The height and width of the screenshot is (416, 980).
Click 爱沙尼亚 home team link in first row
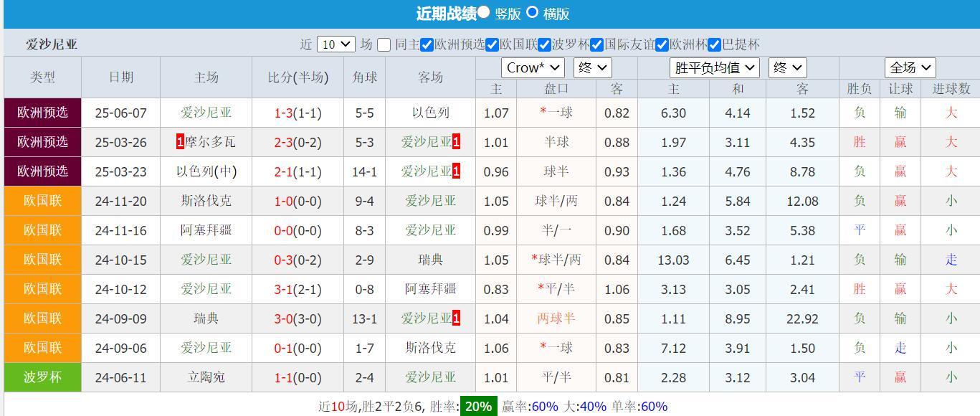pyautogui.click(x=206, y=112)
